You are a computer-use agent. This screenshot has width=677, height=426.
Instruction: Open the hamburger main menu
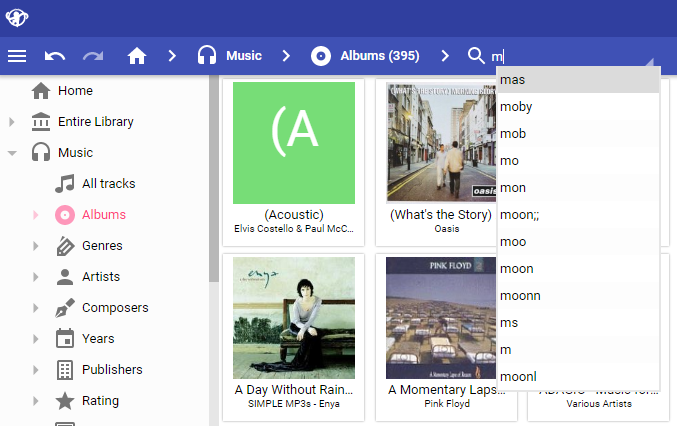click(x=17, y=56)
